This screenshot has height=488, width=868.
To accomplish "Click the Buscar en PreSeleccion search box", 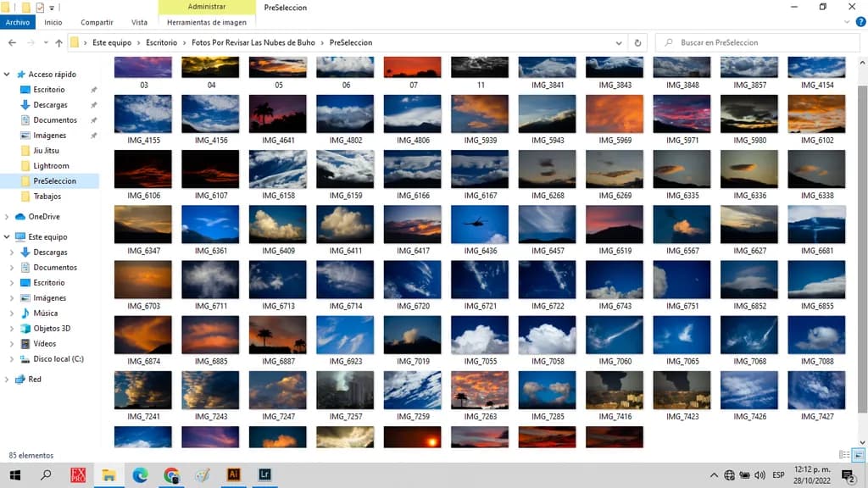I will tap(757, 42).
